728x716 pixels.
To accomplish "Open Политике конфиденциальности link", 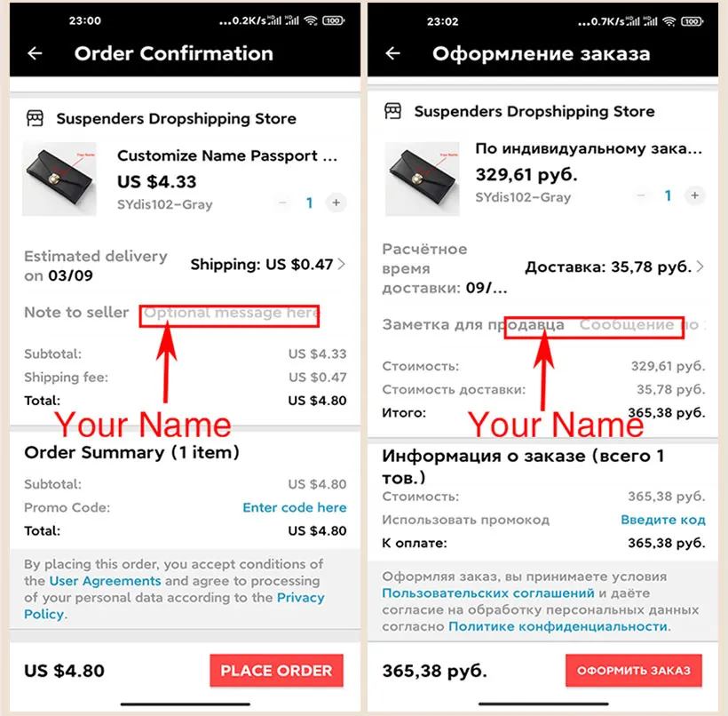I will (x=558, y=626).
